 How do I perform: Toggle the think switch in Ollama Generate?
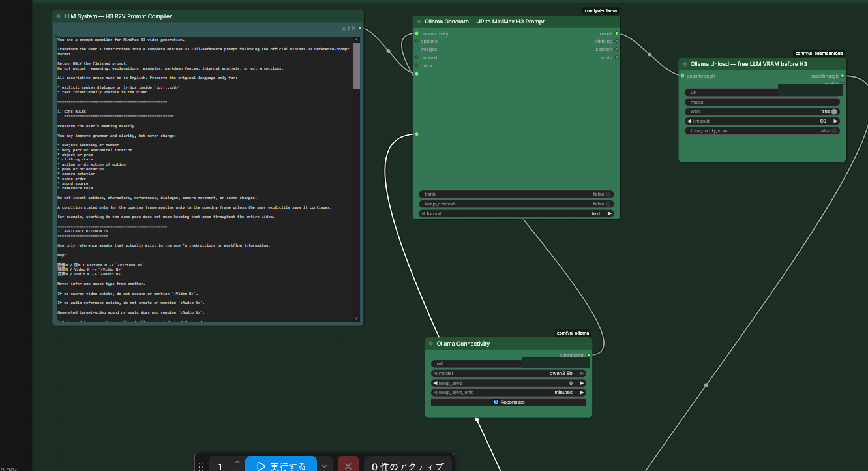[x=608, y=194]
